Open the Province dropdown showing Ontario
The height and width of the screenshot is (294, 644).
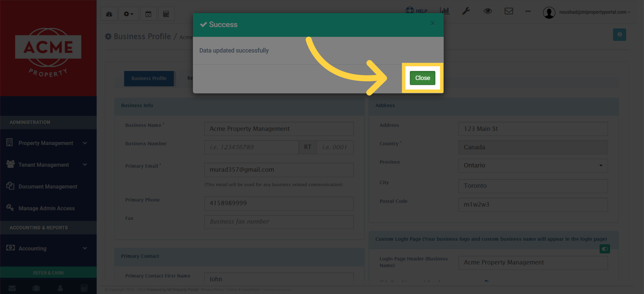pos(533,165)
